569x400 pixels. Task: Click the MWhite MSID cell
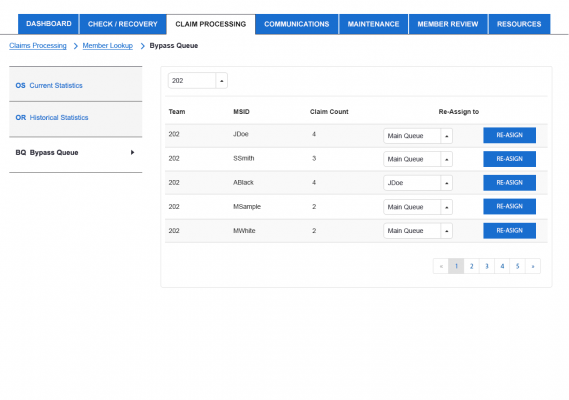[x=244, y=231]
